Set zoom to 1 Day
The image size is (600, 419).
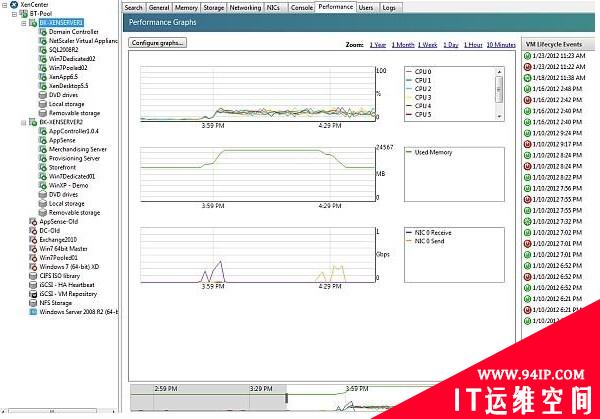point(451,45)
